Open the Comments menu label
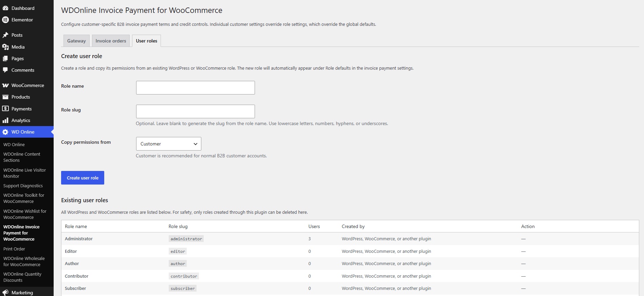Image resolution: width=644 pixels, height=296 pixels. (x=23, y=70)
